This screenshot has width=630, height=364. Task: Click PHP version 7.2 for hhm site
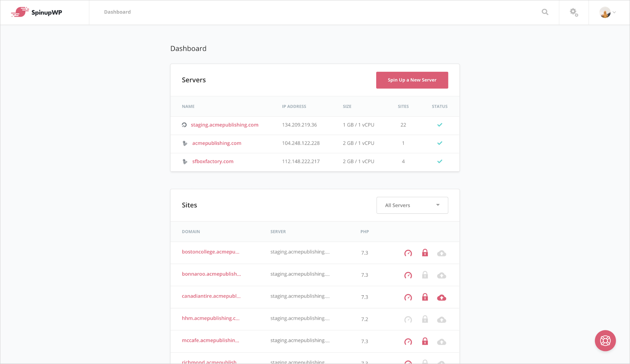tap(365, 319)
